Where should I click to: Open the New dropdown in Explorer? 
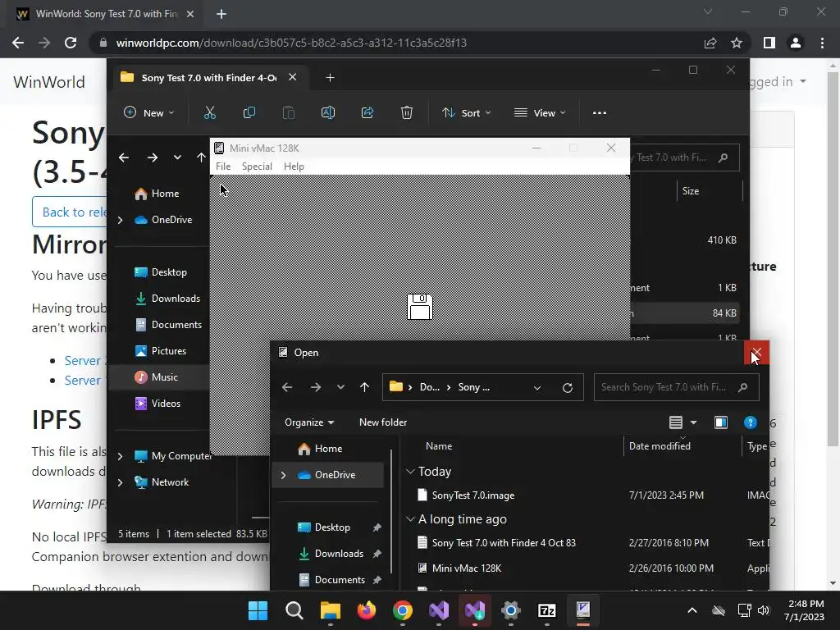tap(149, 113)
